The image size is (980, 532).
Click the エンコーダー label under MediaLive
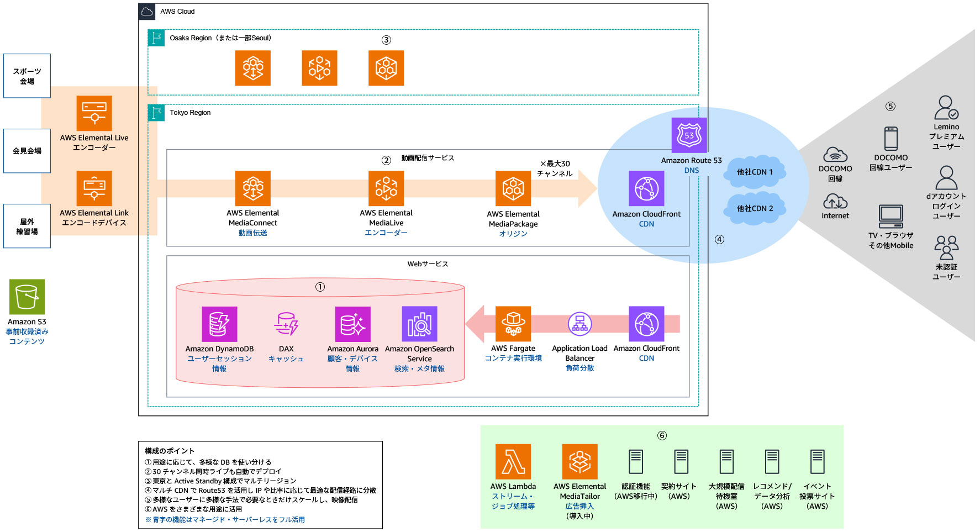[x=386, y=233]
